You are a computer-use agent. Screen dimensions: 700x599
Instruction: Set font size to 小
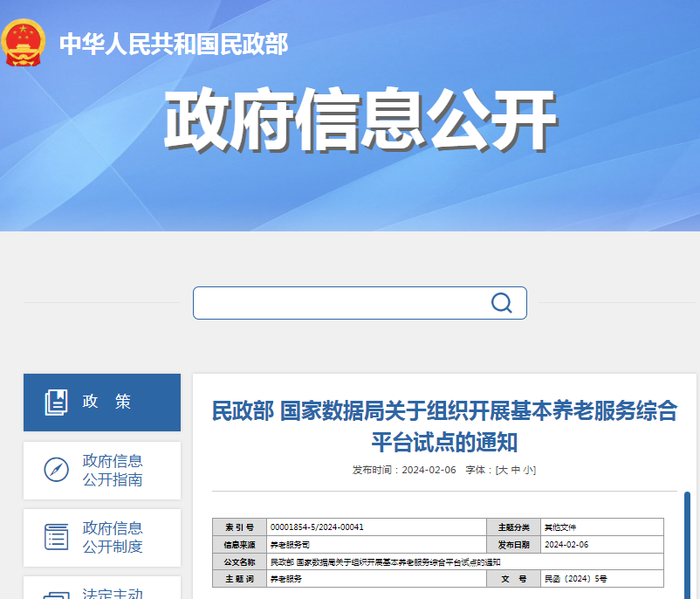point(529,470)
